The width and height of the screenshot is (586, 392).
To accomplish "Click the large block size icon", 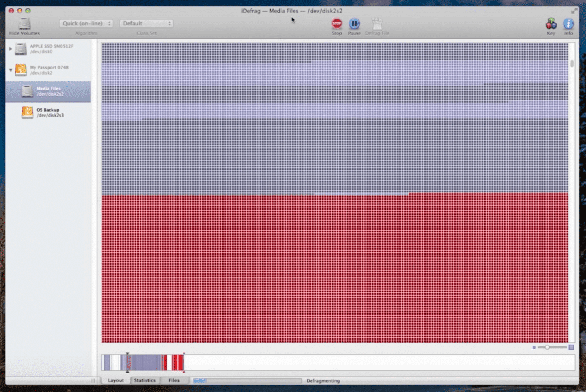I will 571,347.
